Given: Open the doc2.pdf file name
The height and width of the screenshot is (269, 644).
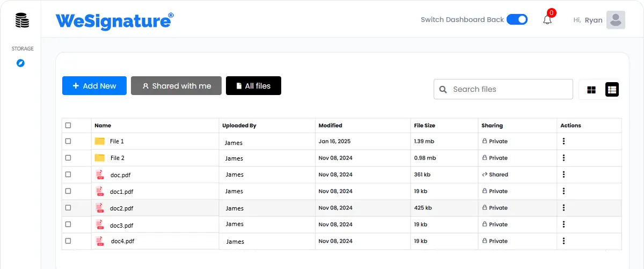Looking at the screenshot, I should [122, 208].
